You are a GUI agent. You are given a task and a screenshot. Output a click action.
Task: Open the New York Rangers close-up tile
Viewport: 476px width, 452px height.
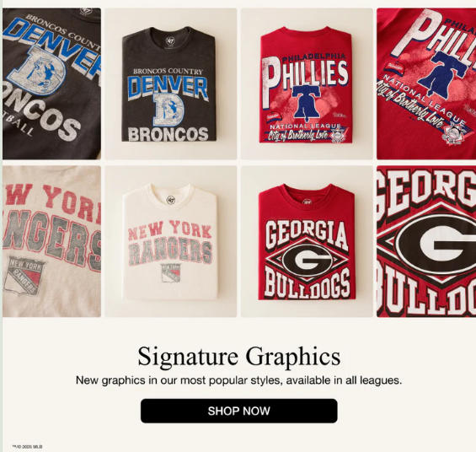point(51,241)
